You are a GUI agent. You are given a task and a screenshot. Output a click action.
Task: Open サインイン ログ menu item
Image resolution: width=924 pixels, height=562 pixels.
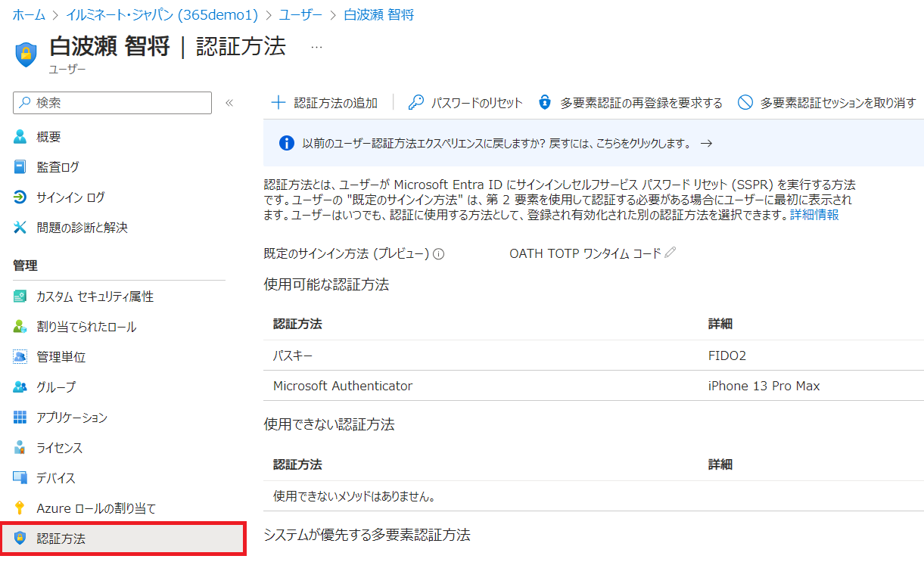point(70,197)
